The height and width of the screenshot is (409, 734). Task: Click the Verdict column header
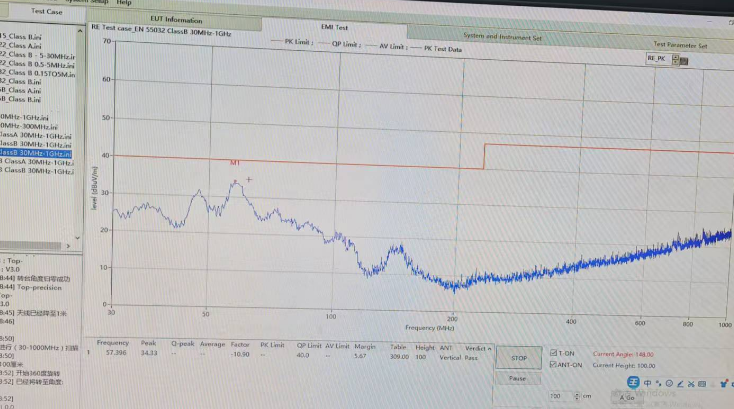[475, 349]
